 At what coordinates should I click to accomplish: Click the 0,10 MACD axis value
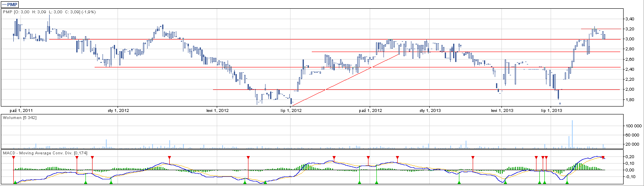pyautogui.click(x=629, y=163)
